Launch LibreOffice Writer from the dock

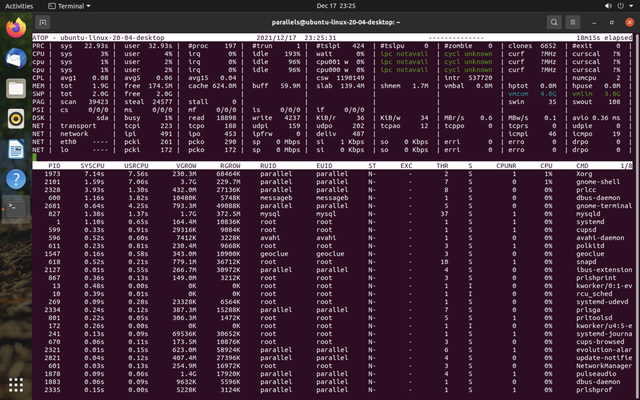(x=16, y=149)
